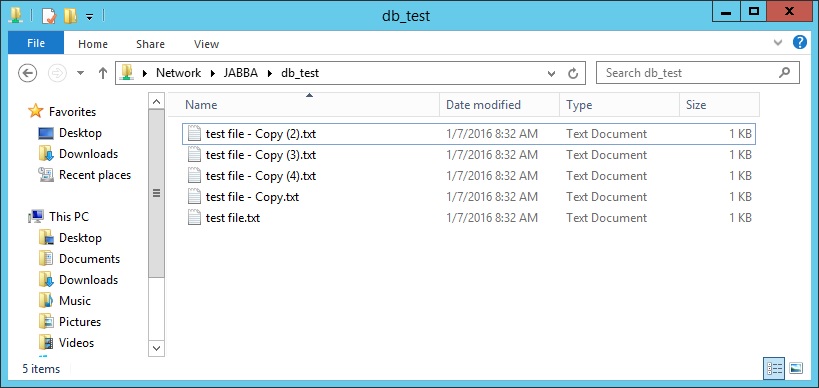This screenshot has height=388, width=819.
Task: Sort by the Size column header
Action: 719,105
